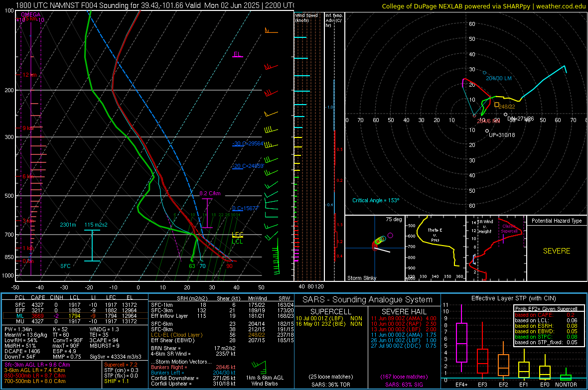Click the 'Wind Speed (knots)' panel header
This screenshot has width=588, height=390.
pos(306,17)
